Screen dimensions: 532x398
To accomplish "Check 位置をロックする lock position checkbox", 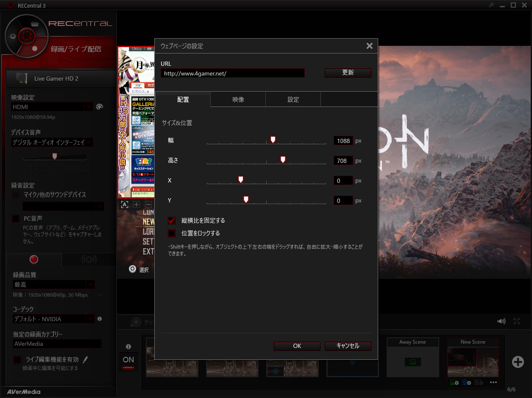I will coord(172,233).
